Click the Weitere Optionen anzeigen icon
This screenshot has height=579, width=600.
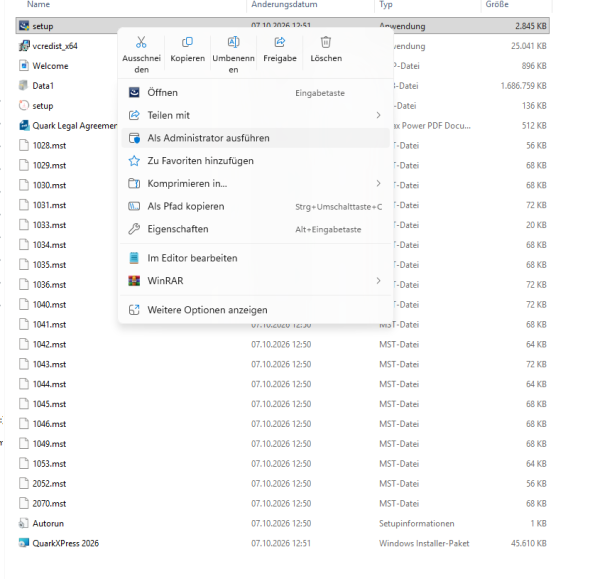coord(134,310)
